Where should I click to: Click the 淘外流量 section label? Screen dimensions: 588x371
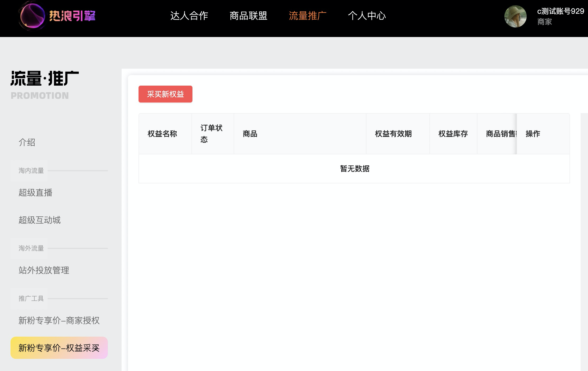[31, 248]
